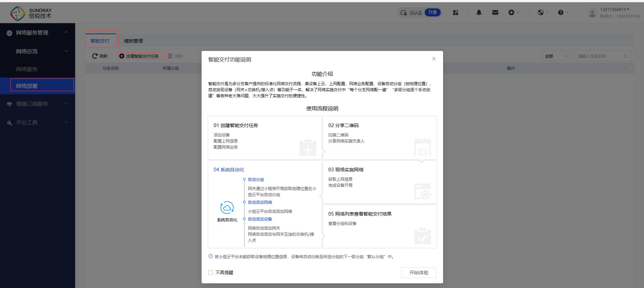This screenshot has height=288, width=644.
Task: Click the refresh 刷新 icon
Action: (x=95, y=56)
